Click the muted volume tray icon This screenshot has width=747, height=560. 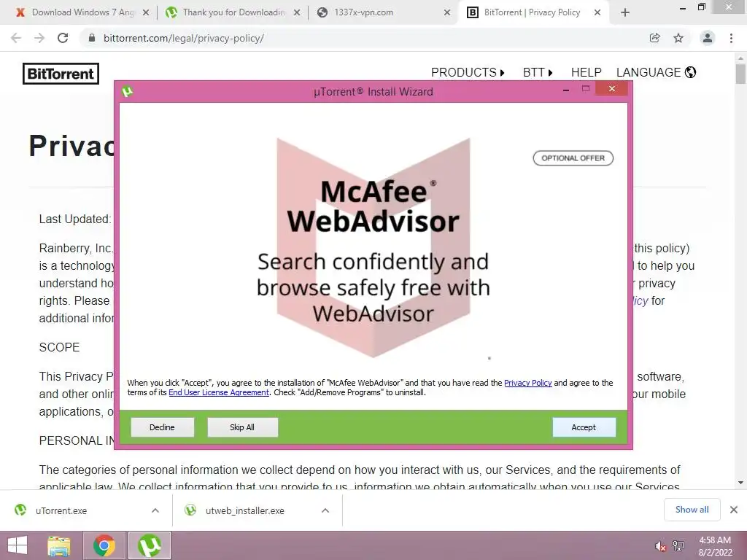tap(660, 547)
